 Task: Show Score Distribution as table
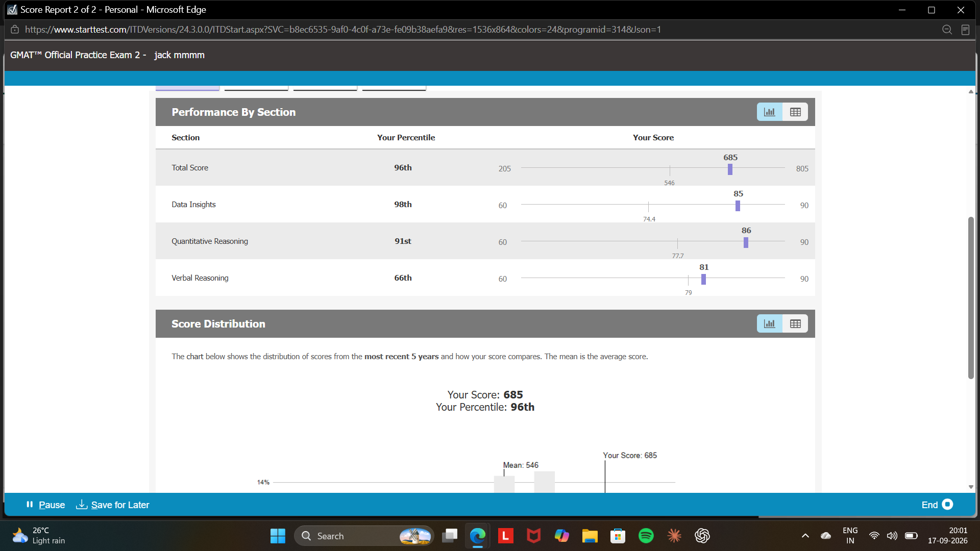(795, 323)
